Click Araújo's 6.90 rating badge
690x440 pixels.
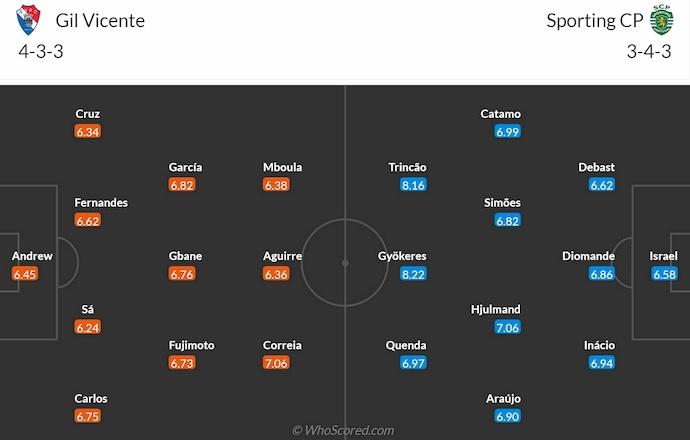pyautogui.click(x=508, y=416)
